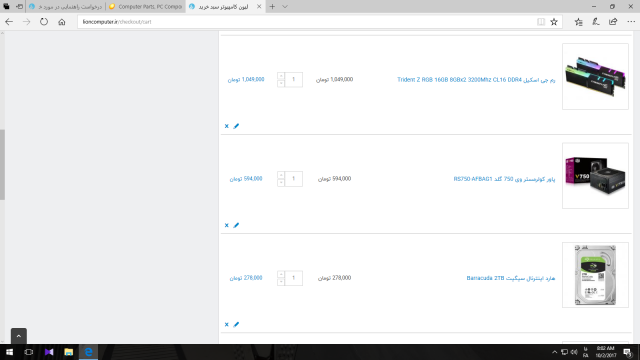The width and height of the screenshot is (640, 360).
Task: Remove the Barracuda 2TB hard drive item
Action: click(x=227, y=324)
